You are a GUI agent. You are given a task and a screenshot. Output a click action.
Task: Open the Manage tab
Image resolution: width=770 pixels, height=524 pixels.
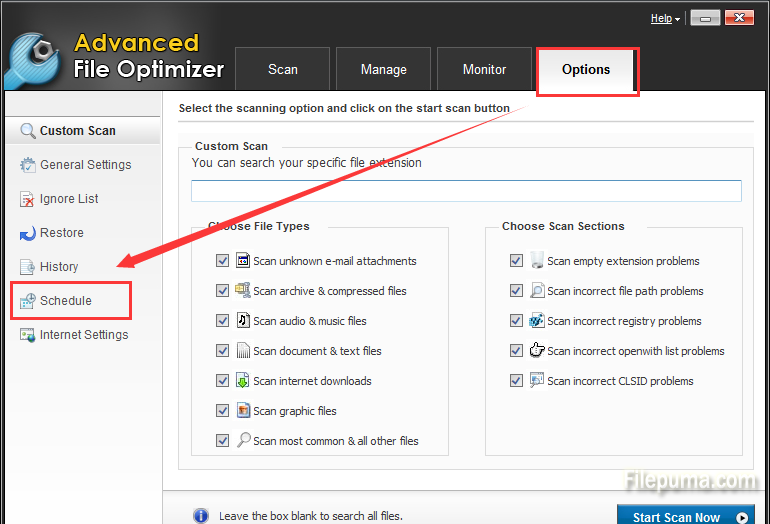pyautogui.click(x=384, y=70)
